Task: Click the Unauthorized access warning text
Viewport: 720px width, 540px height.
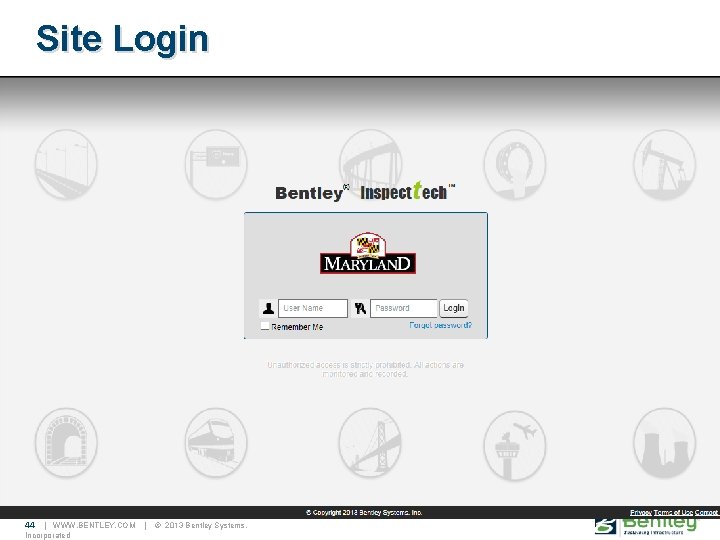Action: click(366, 369)
